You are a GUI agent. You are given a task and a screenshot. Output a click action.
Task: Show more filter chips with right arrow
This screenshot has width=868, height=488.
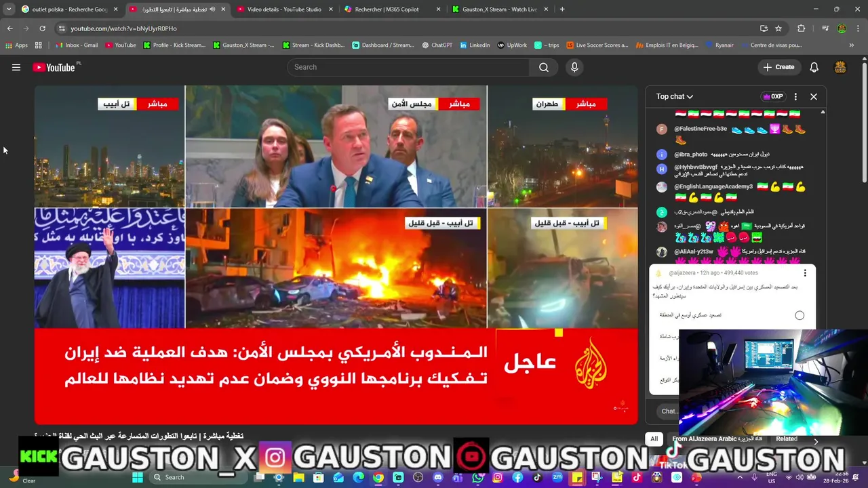coord(816,441)
